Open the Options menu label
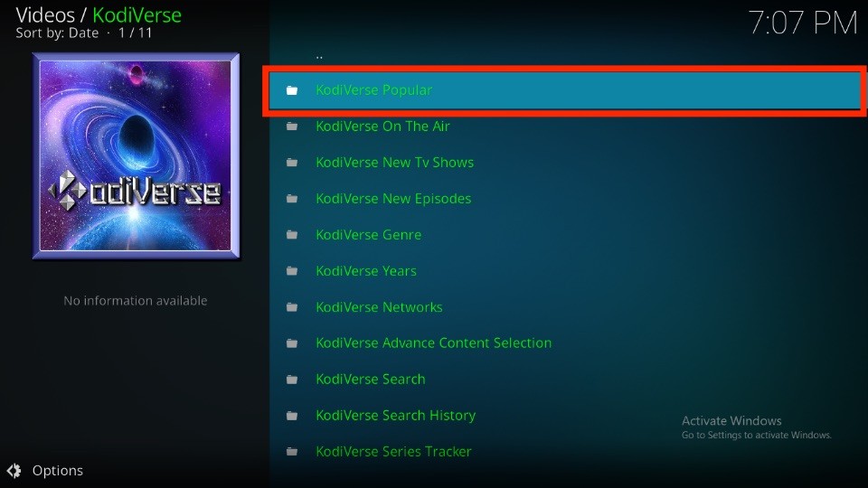This screenshot has height=488, width=868. (x=58, y=470)
